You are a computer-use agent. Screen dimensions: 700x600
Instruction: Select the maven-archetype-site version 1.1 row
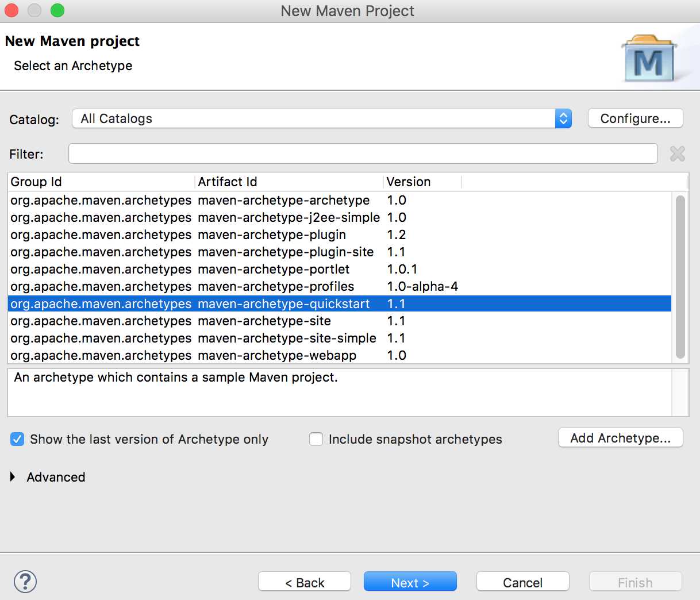[340, 321]
